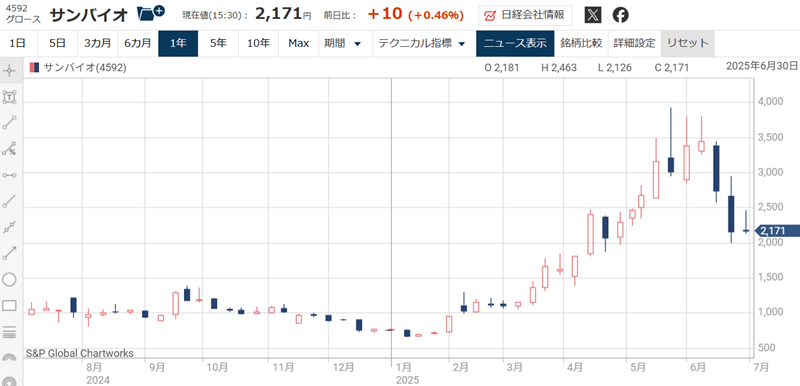Click the H 2,463 high value

pos(560,67)
